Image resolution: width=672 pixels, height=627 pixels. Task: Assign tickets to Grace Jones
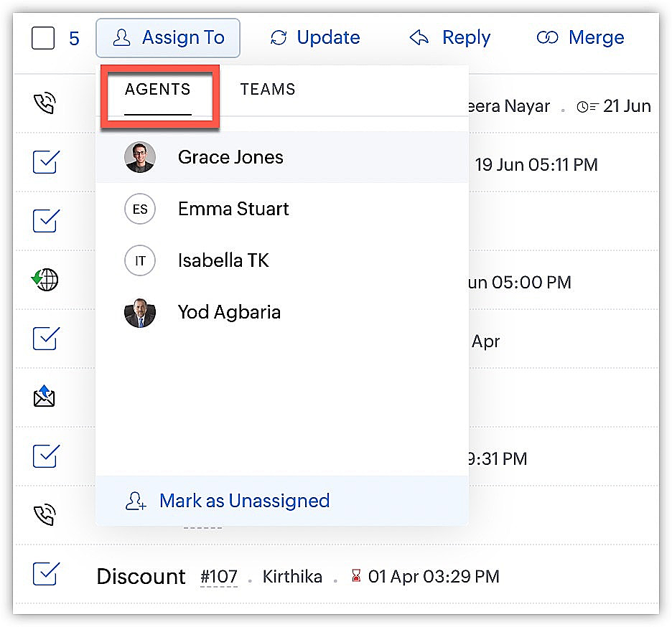pos(282,157)
